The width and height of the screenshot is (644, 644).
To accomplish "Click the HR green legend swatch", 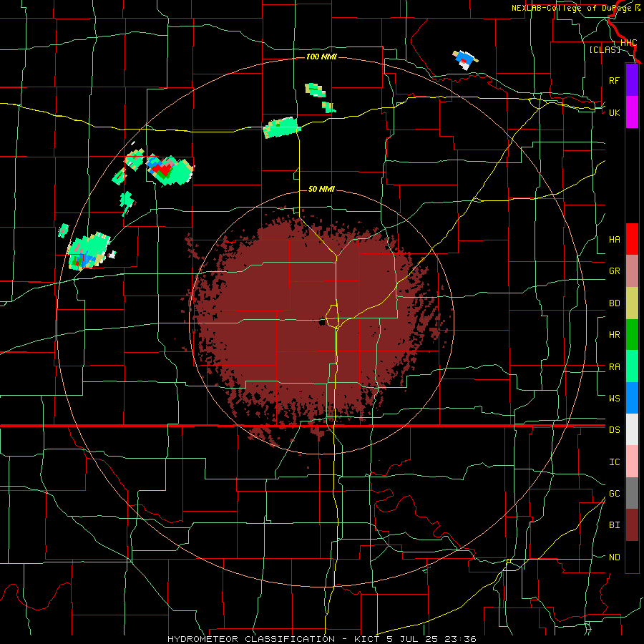I will 632,334.
